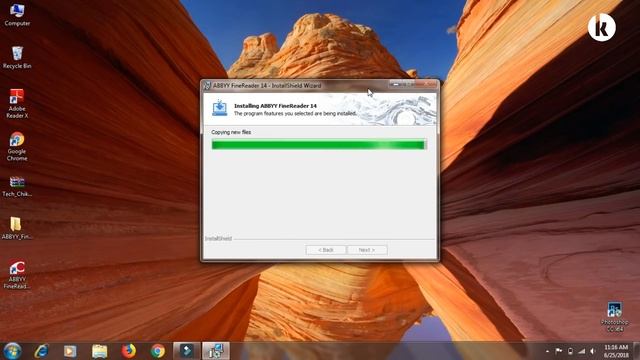Click the 'Copying new files' status text
The image size is (640, 360).
click(x=231, y=132)
